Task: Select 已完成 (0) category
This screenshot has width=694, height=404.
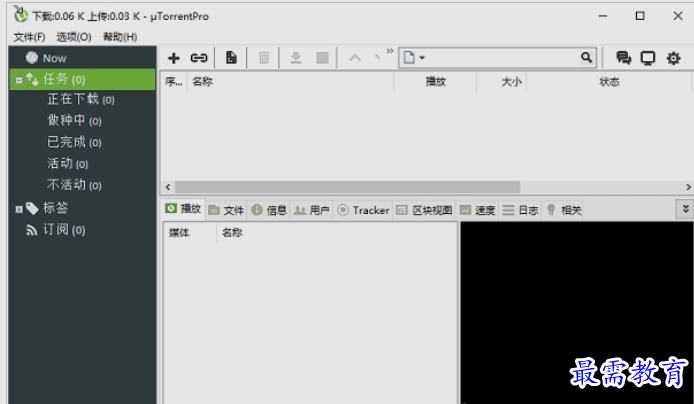Action: 74,142
